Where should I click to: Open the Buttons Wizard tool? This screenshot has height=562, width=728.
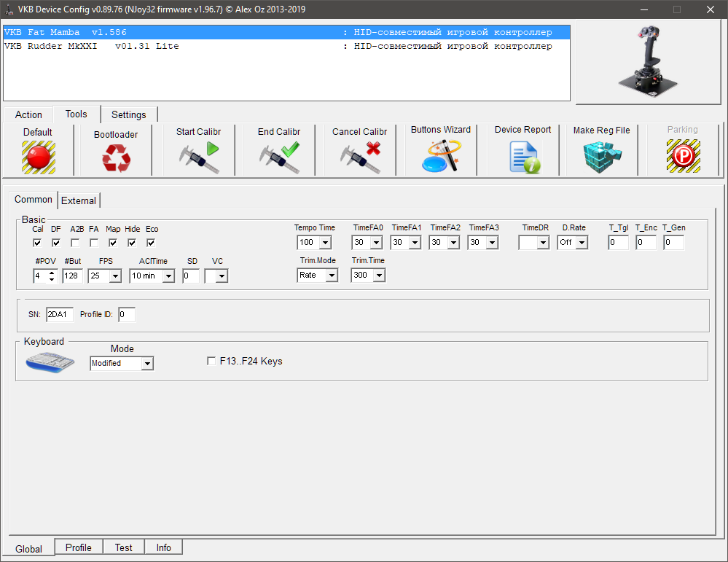(441, 156)
